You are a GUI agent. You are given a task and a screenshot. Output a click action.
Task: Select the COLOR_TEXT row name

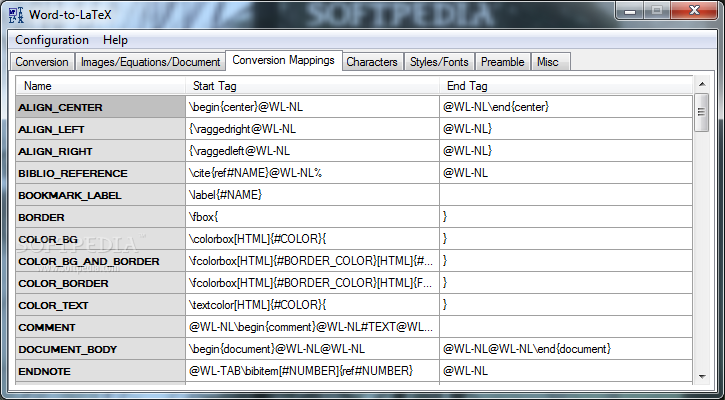[x=101, y=305]
